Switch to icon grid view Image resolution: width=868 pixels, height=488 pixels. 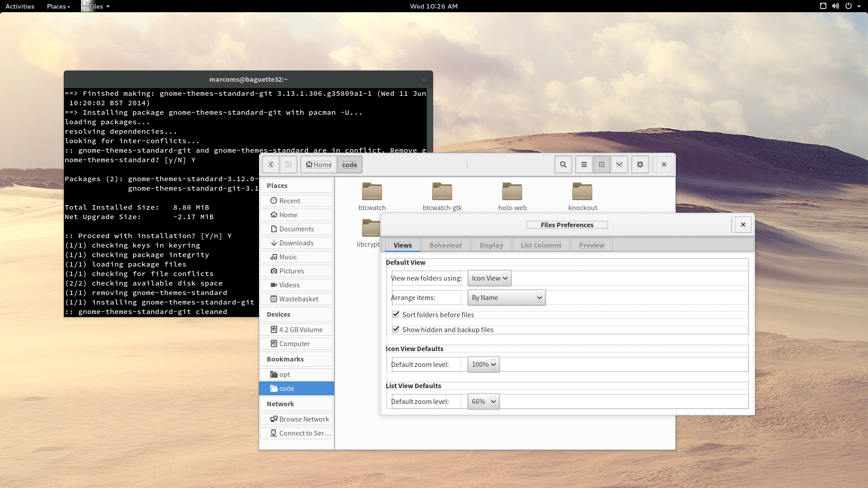(602, 164)
